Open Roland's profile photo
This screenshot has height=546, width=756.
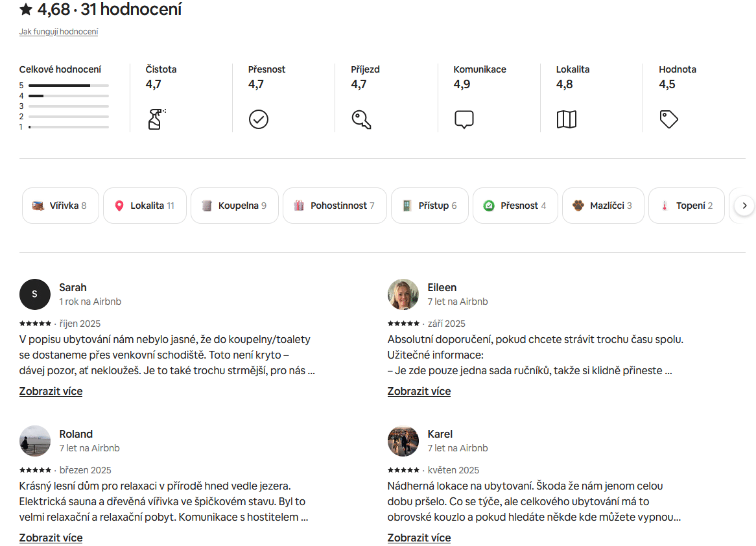coord(35,441)
